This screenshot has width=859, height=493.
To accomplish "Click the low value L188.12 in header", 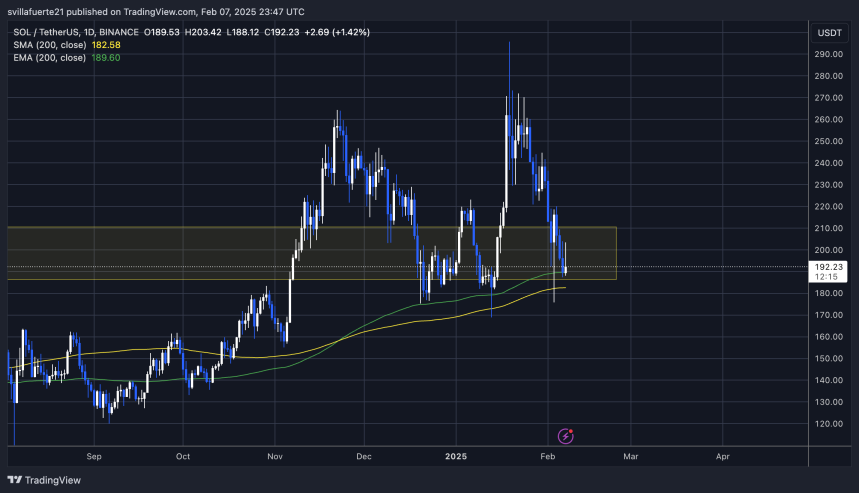I will click(x=243, y=32).
